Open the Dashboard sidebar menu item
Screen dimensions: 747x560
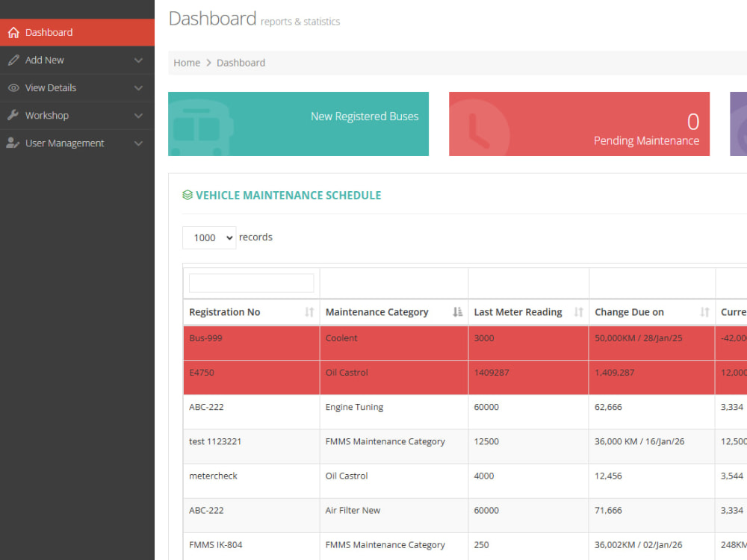(x=77, y=32)
